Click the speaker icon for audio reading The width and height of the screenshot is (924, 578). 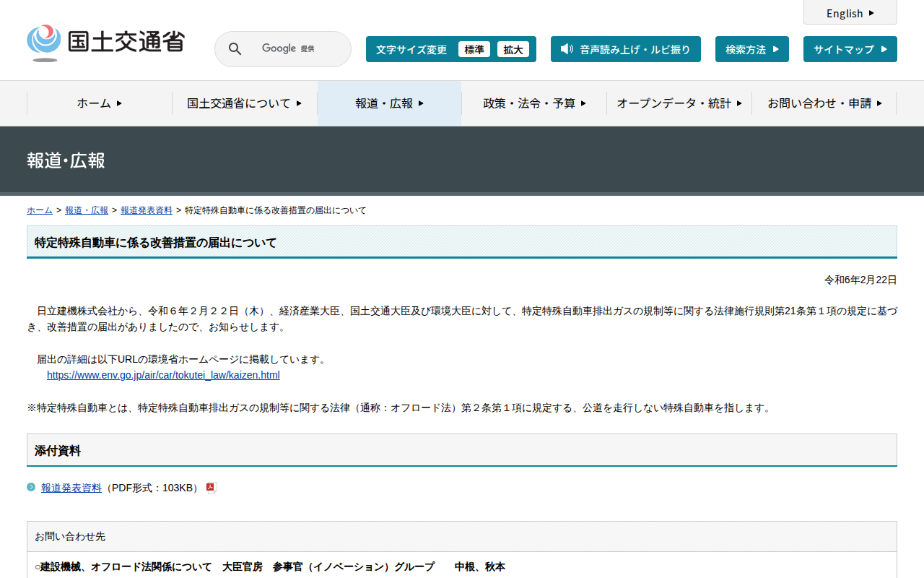pyautogui.click(x=567, y=49)
